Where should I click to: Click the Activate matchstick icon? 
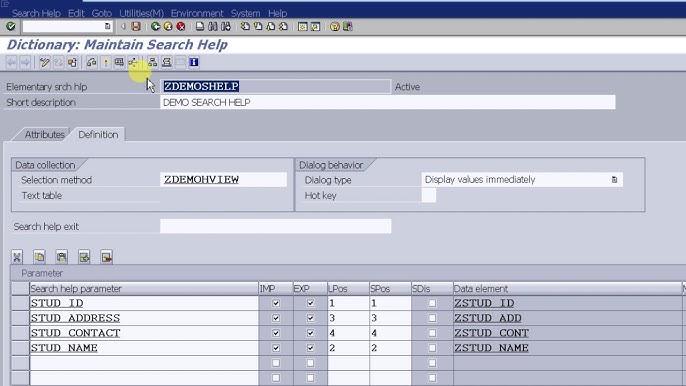[x=105, y=63]
